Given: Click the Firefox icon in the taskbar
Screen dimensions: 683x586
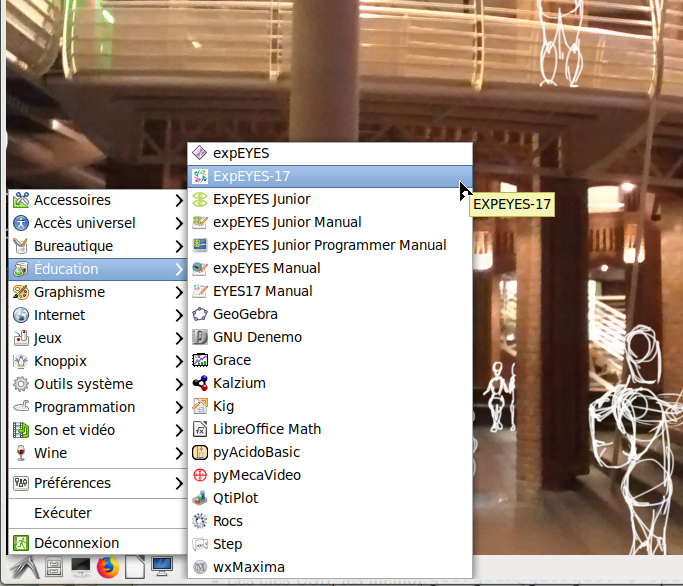Looking at the screenshot, I should click(108, 569).
